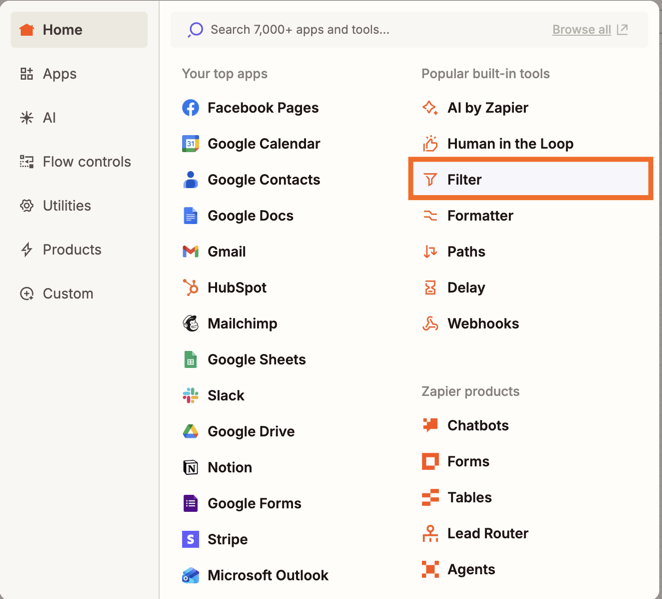Viewport: 662px width, 599px height.
Task: Click the Chatbots icon
Action: click(x=430, y=425)
